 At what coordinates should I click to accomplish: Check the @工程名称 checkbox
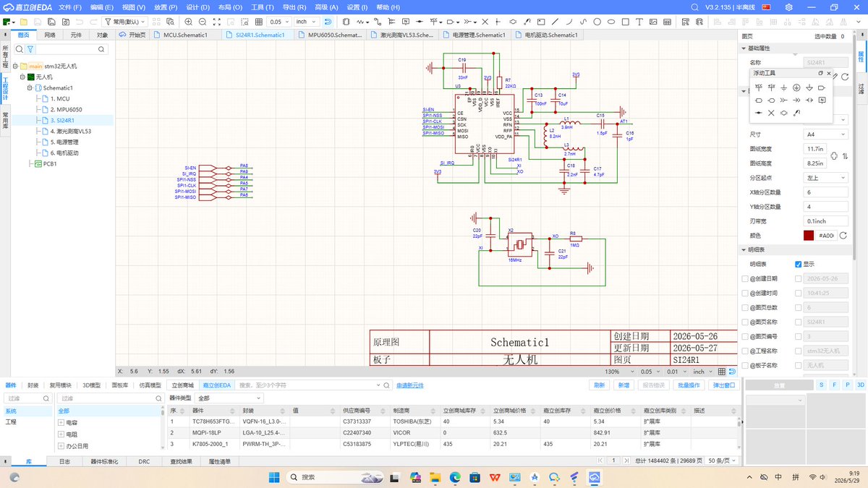(746, 351)
